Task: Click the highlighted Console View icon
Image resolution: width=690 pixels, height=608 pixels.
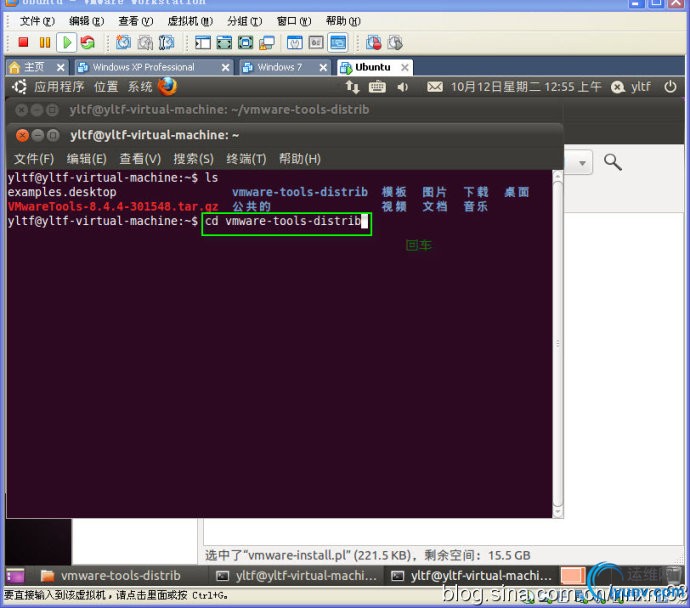Action: 338,43
